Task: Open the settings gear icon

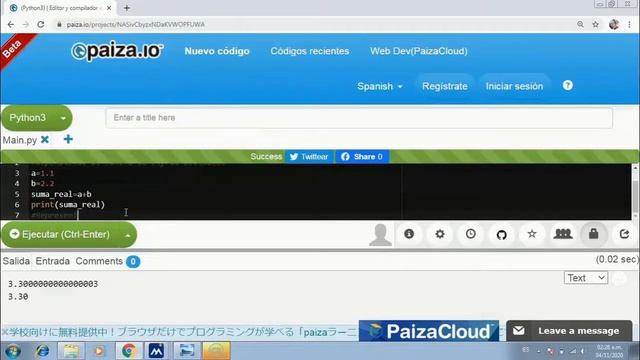Action: 440,234
